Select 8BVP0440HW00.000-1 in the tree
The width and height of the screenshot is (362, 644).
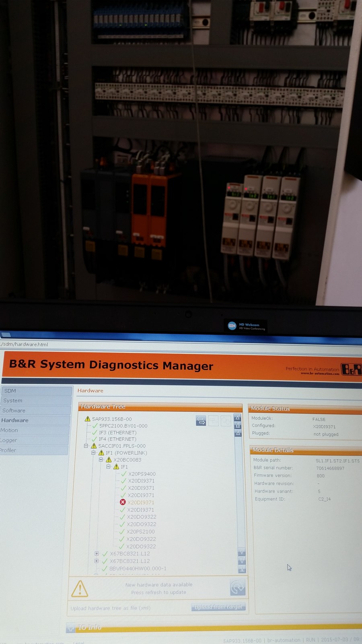click(138, 569)
